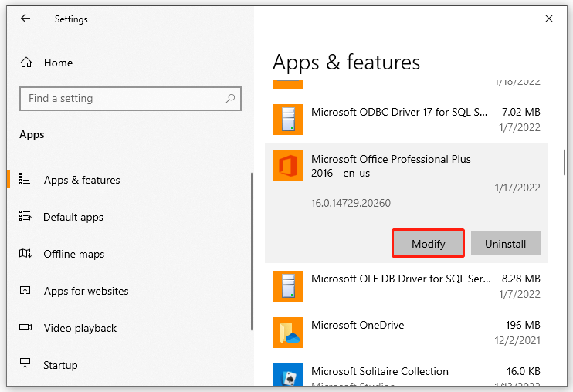This screenshot has height=392, width=573.
Task: Open Offline maps settings
Action: (x=74, y=254)
